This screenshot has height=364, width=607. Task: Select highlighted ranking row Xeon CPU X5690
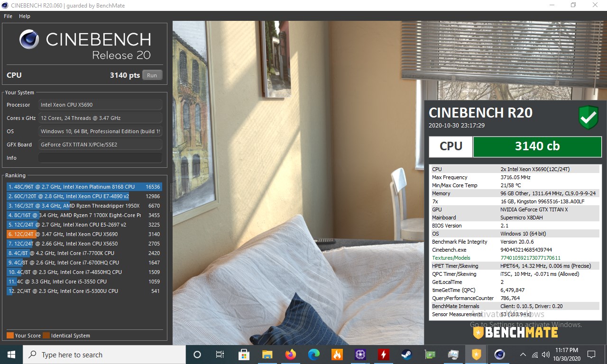click(x=84, y=234)
